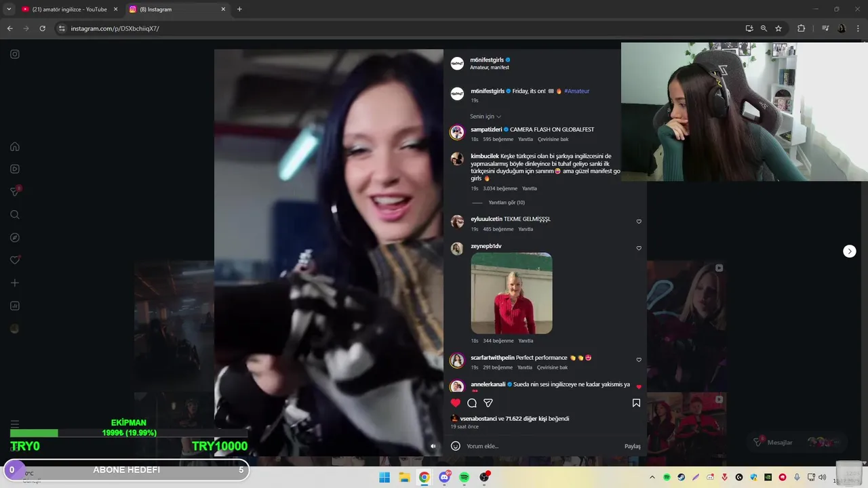Open Reels icon in the Instagram sidebar
Viewport: 868px width, 488px height.
[x=15, y=169]
